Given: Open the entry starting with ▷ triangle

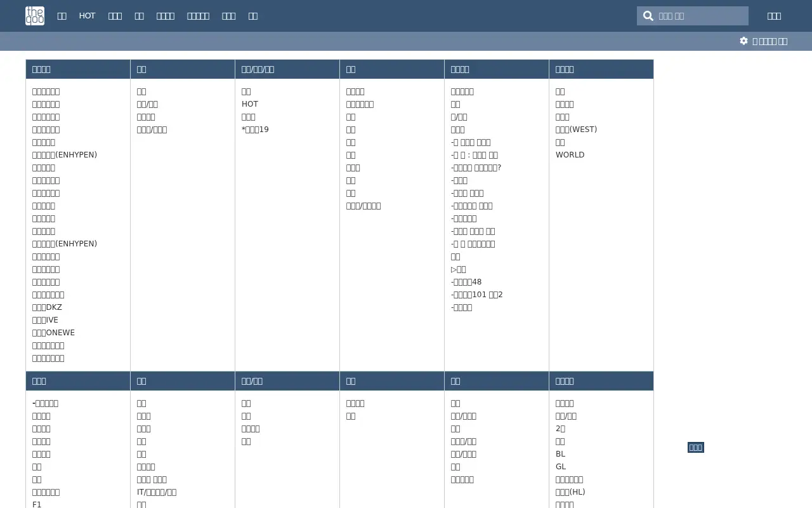Looking at the screenshot, I should [458, 269].
